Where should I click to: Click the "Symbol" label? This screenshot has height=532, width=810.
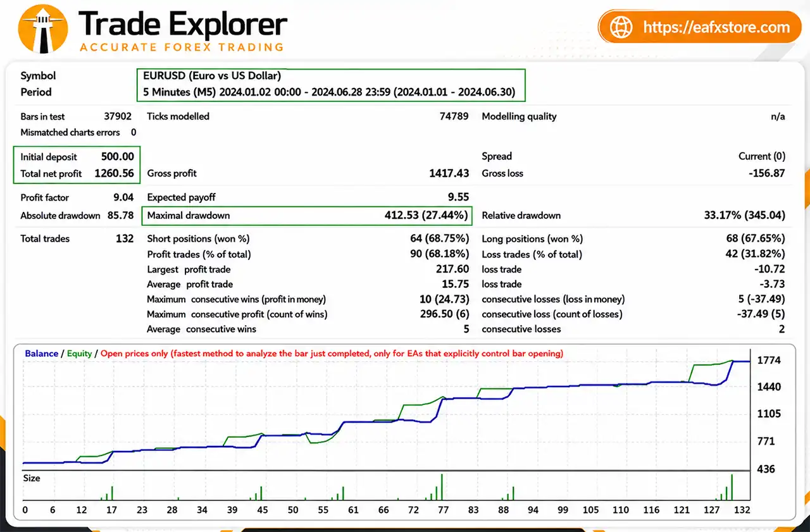[x=38, y=76]
